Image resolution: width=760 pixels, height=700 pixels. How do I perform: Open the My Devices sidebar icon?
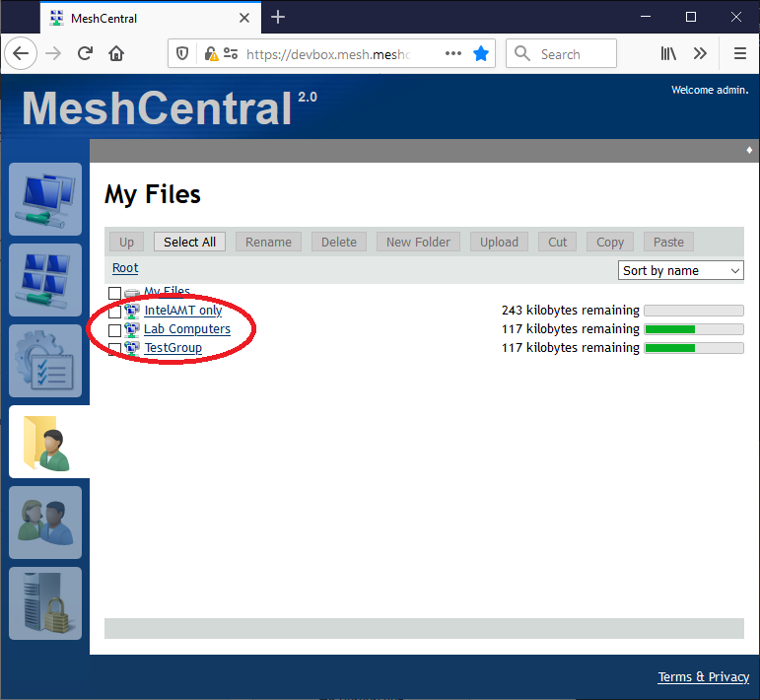click(x=45, y=199)
